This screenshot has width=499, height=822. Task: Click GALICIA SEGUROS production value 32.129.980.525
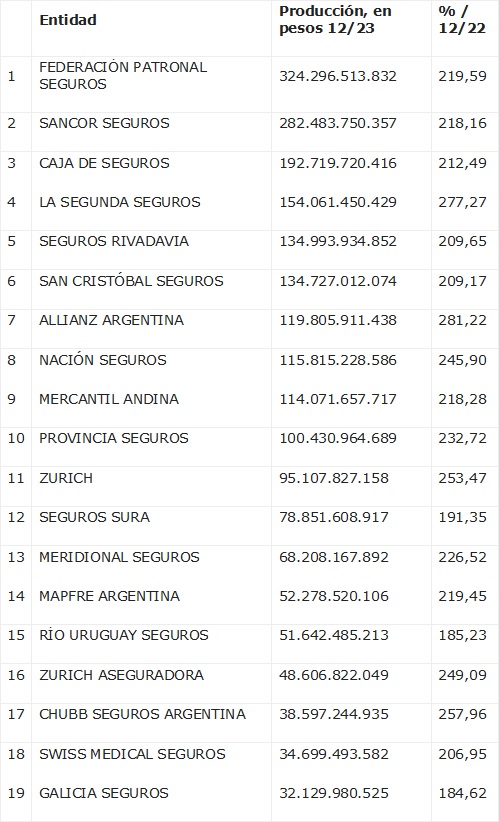pos(334,794)
